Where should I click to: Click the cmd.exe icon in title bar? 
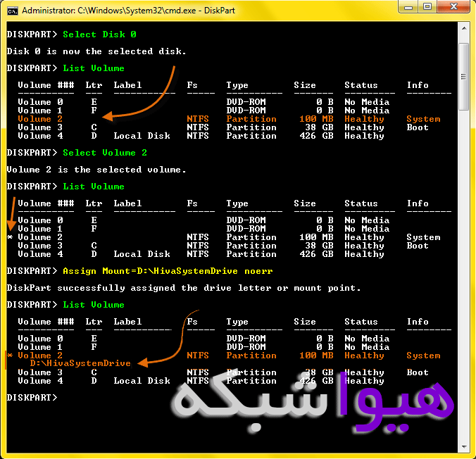click(x=13, y=11)
